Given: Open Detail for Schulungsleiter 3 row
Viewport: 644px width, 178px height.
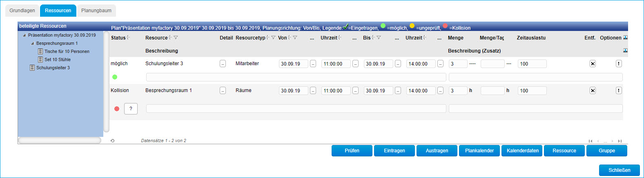Looking at the screenshot, I should 223,64.
